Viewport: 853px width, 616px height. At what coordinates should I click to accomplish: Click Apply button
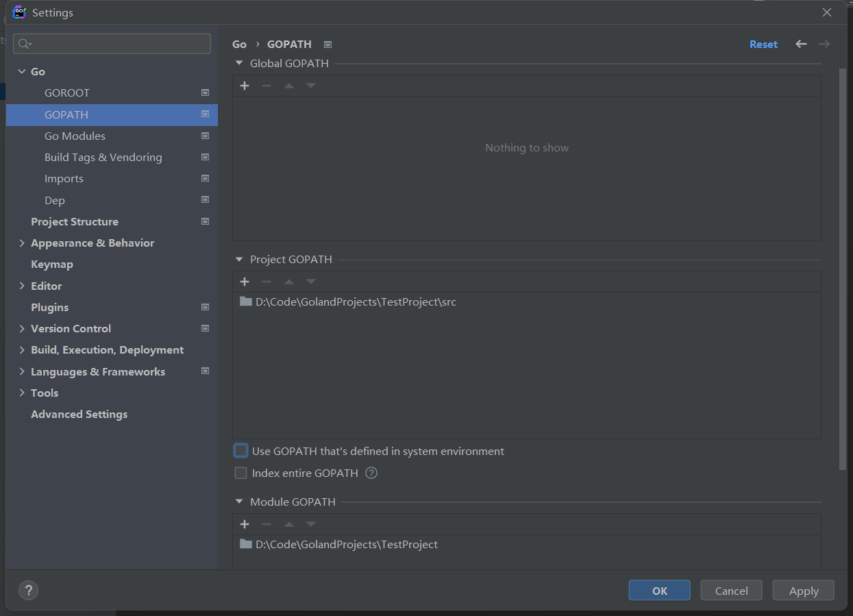tap(804, 591)
